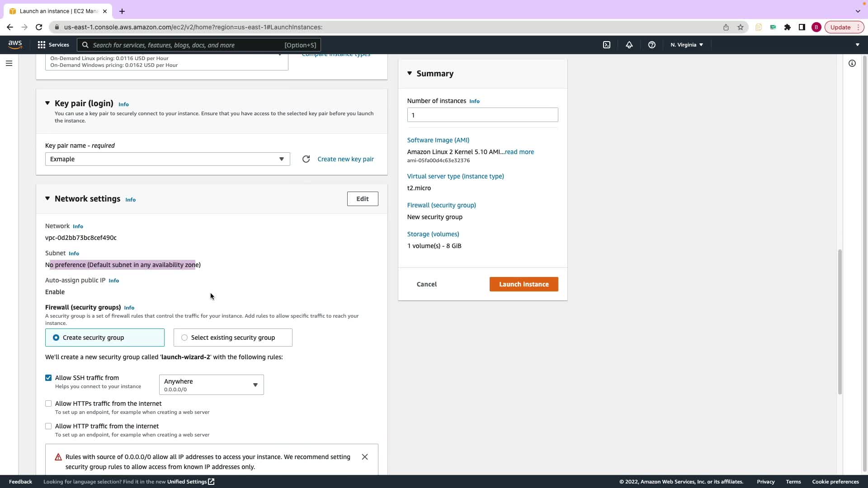The image size is (868, 488).
Task: Dismiss the 0.0.0.0/0 security warning
Action: pyautogui.click(x=365, y=457)
